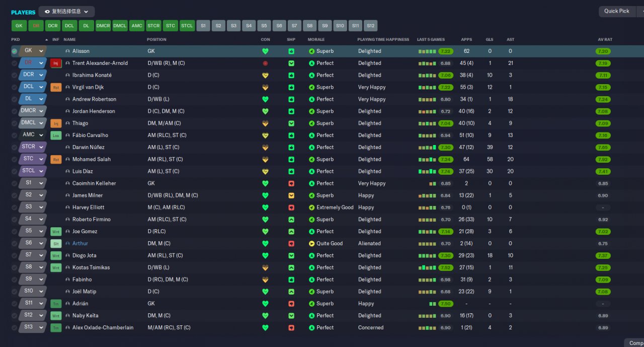Select the red DR position filter tab
644x347 pixels.
36,26
